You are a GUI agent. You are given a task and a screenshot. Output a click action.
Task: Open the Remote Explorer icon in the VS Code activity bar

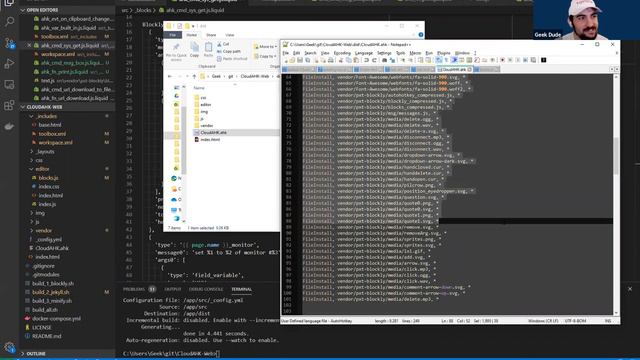(9, 84)
